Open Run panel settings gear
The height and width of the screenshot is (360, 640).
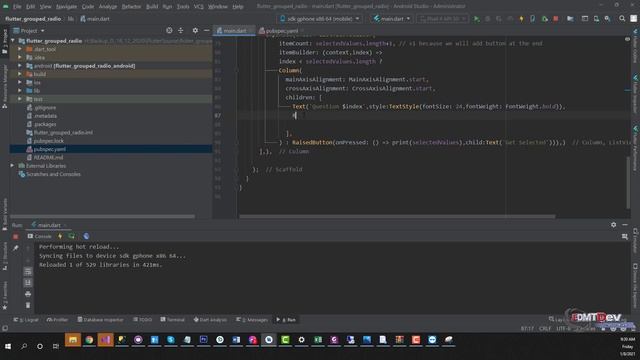[x=613, y=225]
